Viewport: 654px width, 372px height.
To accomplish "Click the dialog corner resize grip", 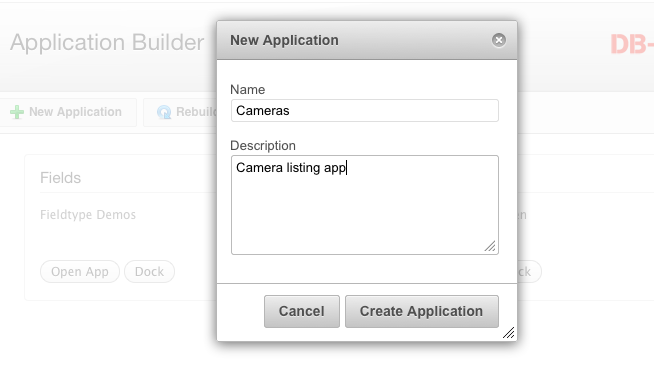I will point(508,333).
